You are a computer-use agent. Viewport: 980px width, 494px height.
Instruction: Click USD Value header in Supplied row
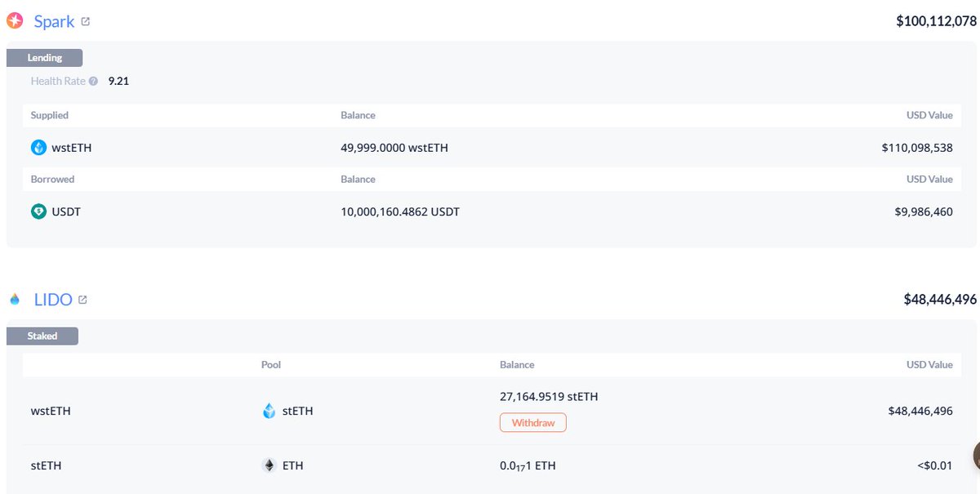point(929,115)
